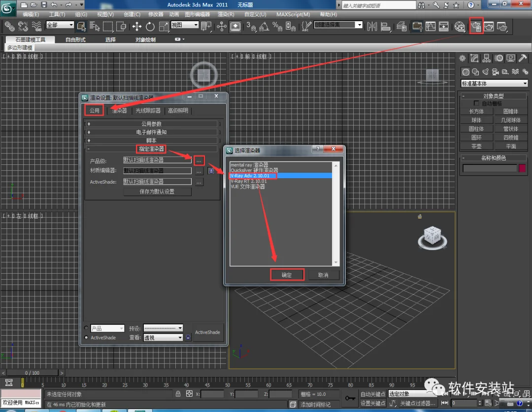Open Render Setup from the main toolbar
Viewport: 532px width, 412px height.
point(476,26)
